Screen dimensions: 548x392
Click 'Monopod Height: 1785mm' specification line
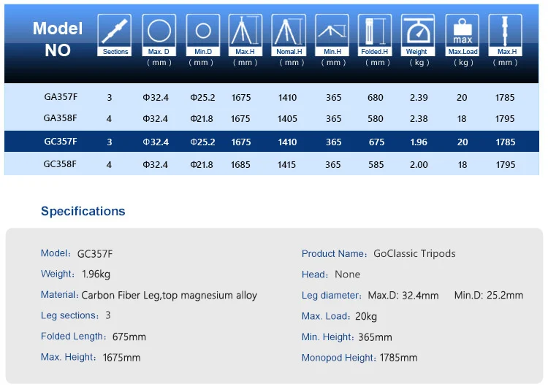point(359,358)
